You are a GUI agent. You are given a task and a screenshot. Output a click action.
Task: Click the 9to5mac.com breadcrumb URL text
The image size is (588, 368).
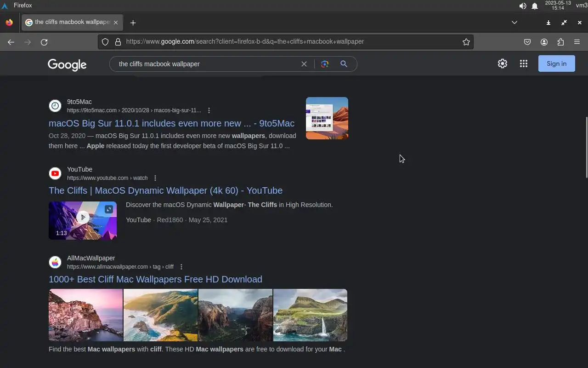pos(134,110)
